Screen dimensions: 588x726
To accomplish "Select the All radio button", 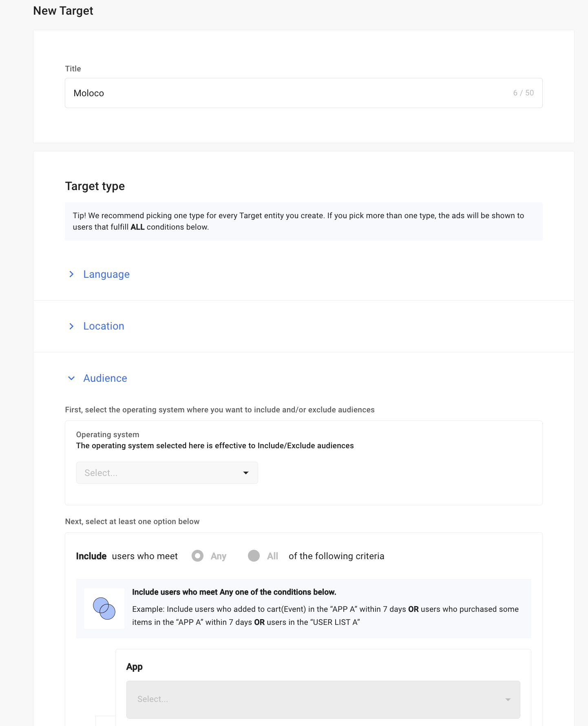I will [x=254, y=556].
